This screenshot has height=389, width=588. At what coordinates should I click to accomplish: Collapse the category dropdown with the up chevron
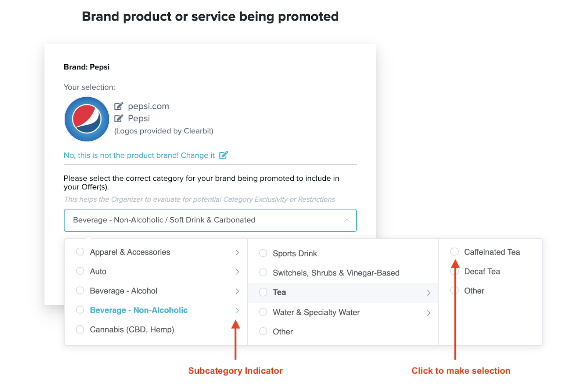347,220
